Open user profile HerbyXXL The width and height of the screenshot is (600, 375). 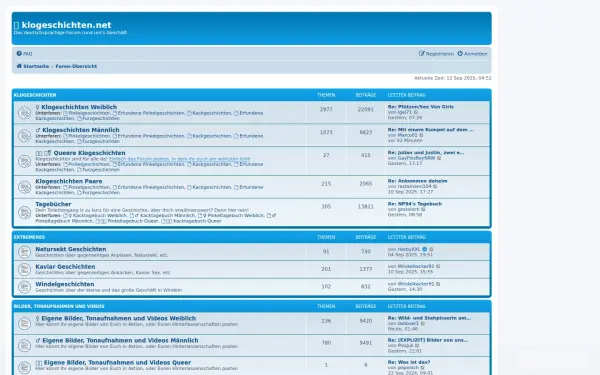[x=409, y=249]
